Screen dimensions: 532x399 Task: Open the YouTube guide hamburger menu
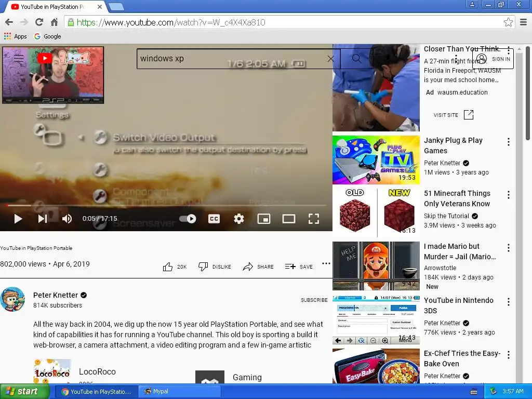(19, 58)
